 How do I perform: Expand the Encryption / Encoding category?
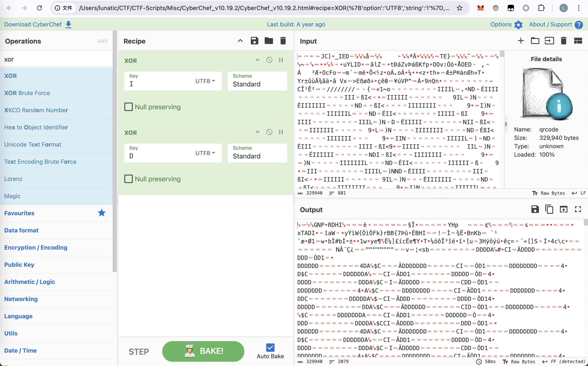tap(36, 247)
